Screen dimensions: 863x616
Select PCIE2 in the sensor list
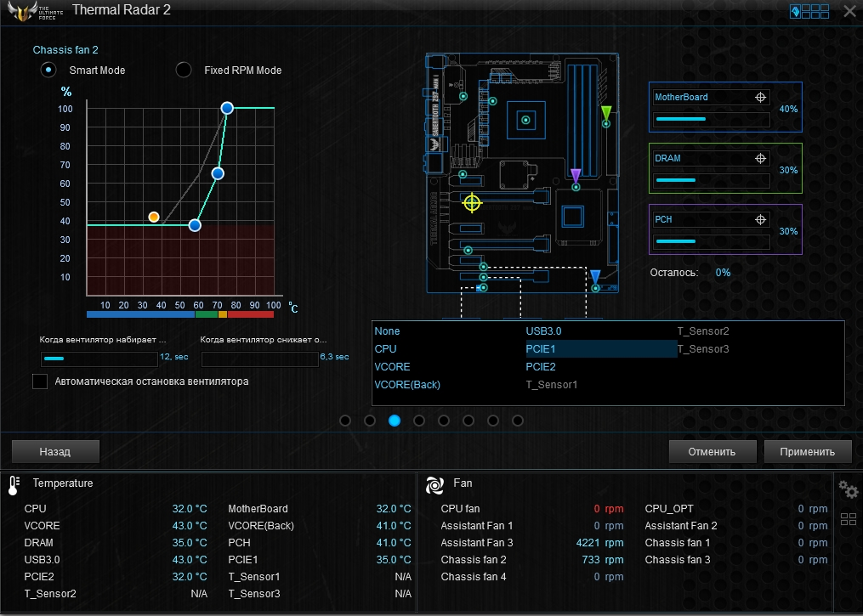tap(541, 367)
